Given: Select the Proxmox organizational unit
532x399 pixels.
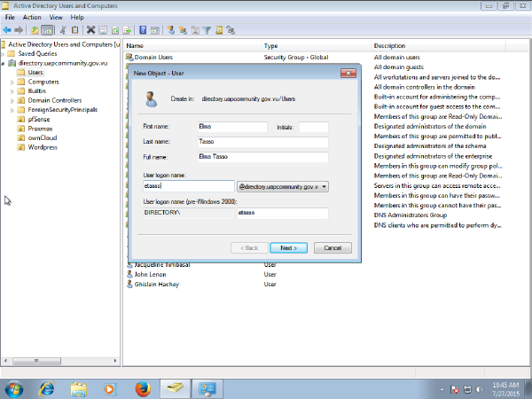Looking at the screenshot, I should coord(40,129).
